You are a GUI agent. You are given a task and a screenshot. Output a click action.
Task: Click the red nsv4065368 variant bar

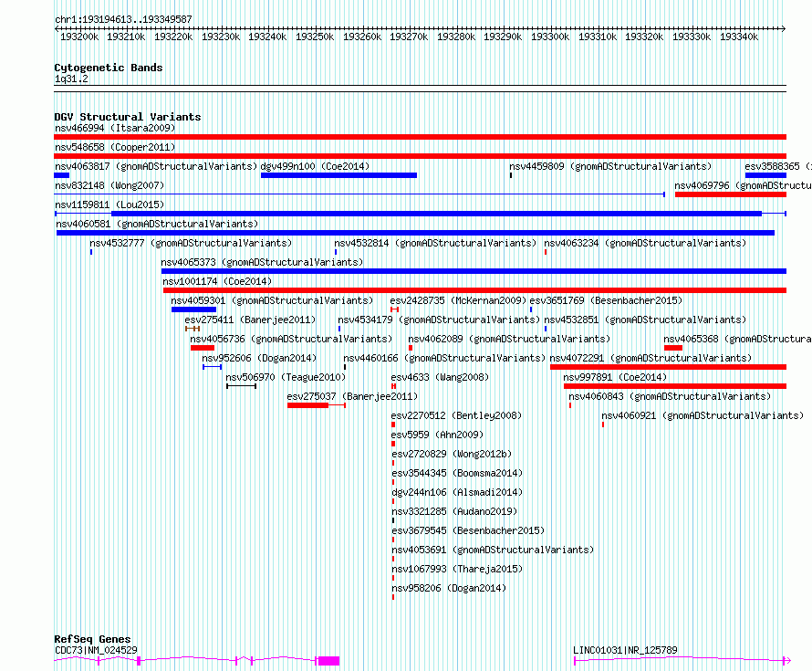click(x=673, y=348)
